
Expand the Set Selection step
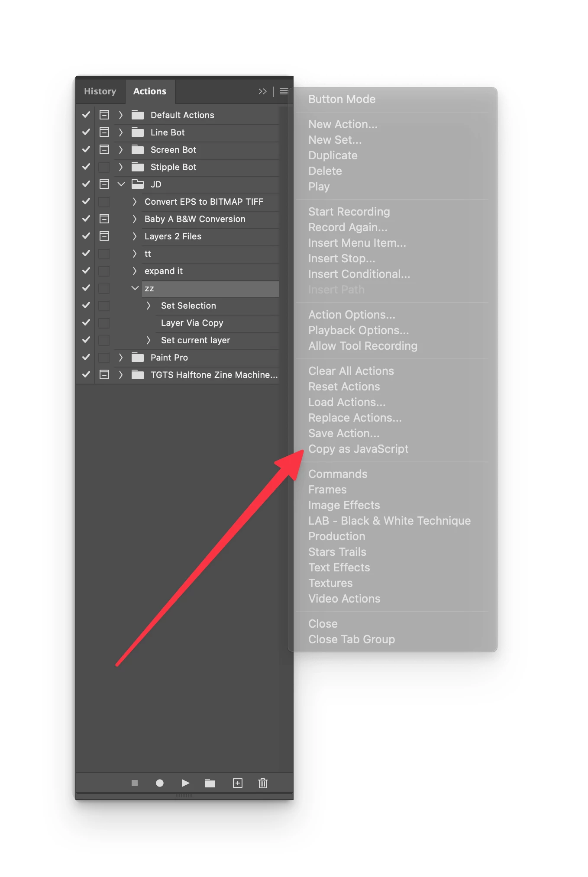[149, 305]
